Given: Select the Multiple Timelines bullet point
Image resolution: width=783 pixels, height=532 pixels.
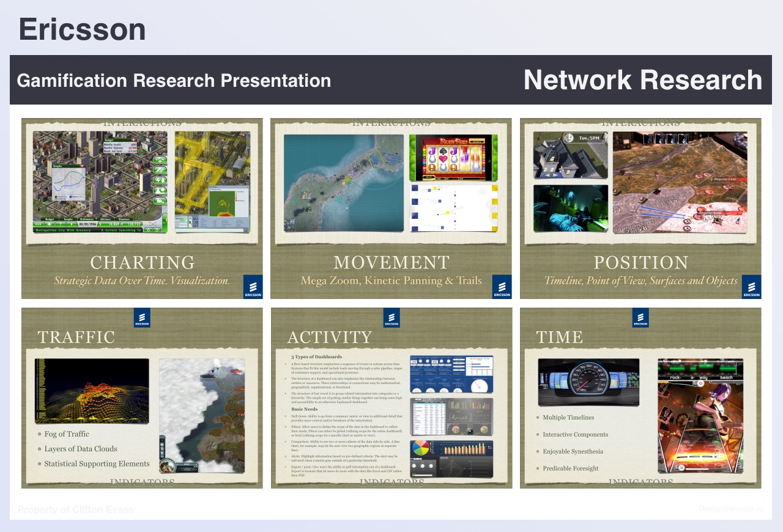Looking at the screenshot, I should pyautogui.click(x=568, y=418).
